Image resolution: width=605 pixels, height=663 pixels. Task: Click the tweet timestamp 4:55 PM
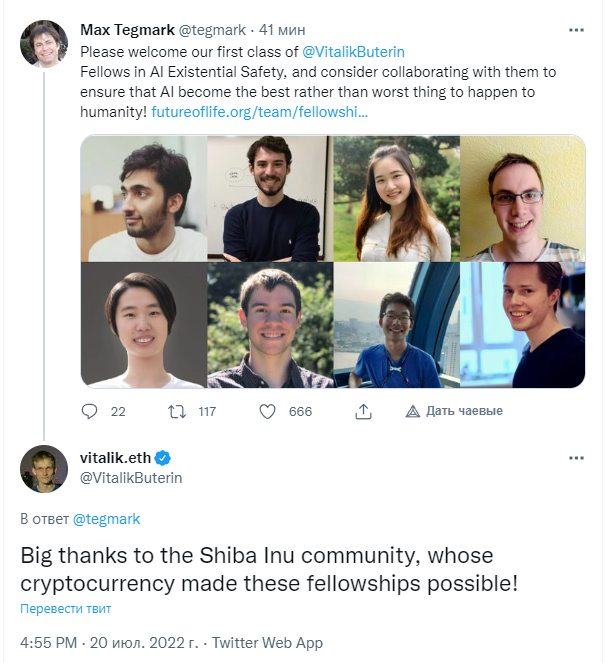(48, 643)
